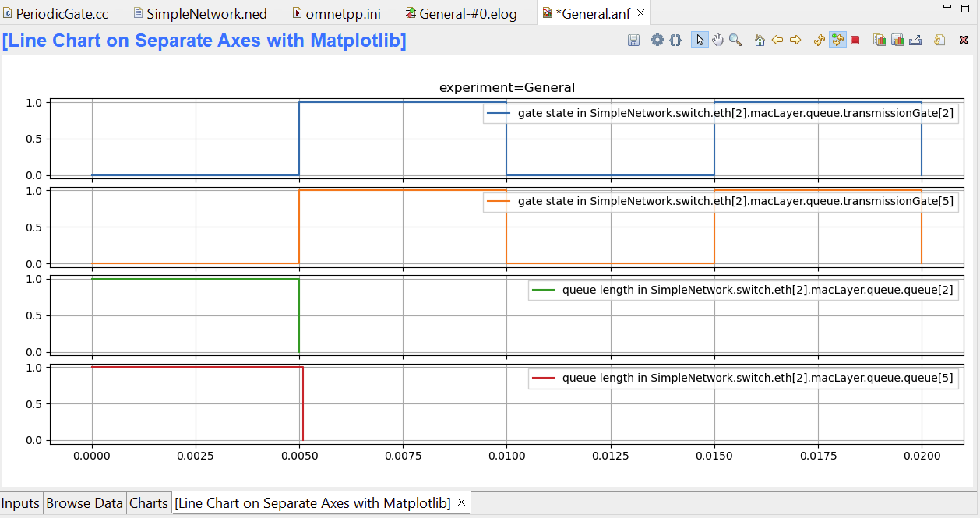Click the document refresh arrows toolbar icon

click(939, 41)
